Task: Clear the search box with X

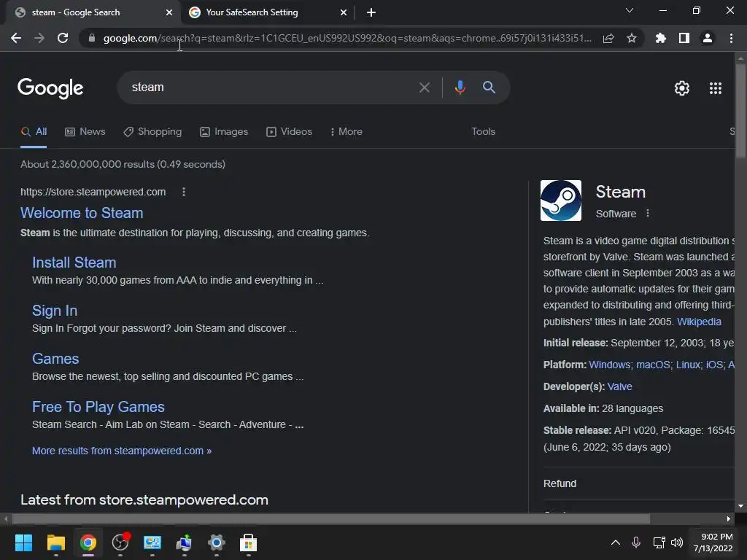Action: click(424, 87)
